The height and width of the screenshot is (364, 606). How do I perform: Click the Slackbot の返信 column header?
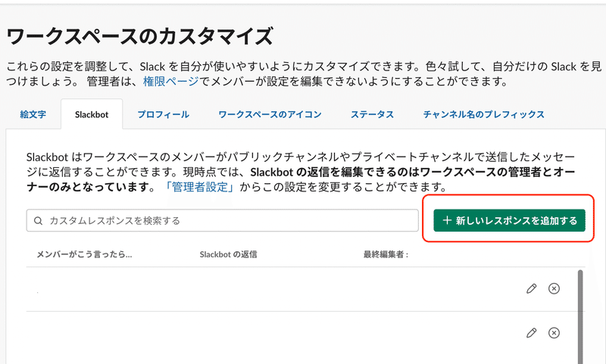pyautogui.click(x=229, y=254)
